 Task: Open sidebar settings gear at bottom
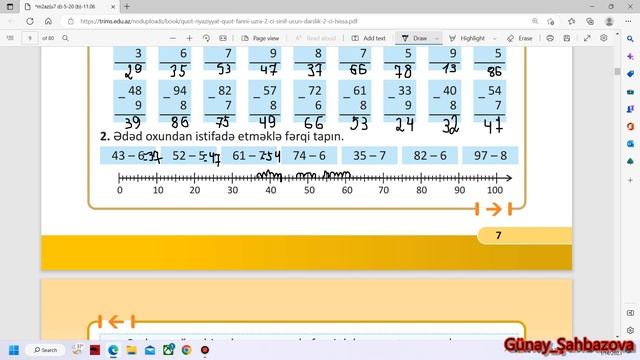(630, 330)
